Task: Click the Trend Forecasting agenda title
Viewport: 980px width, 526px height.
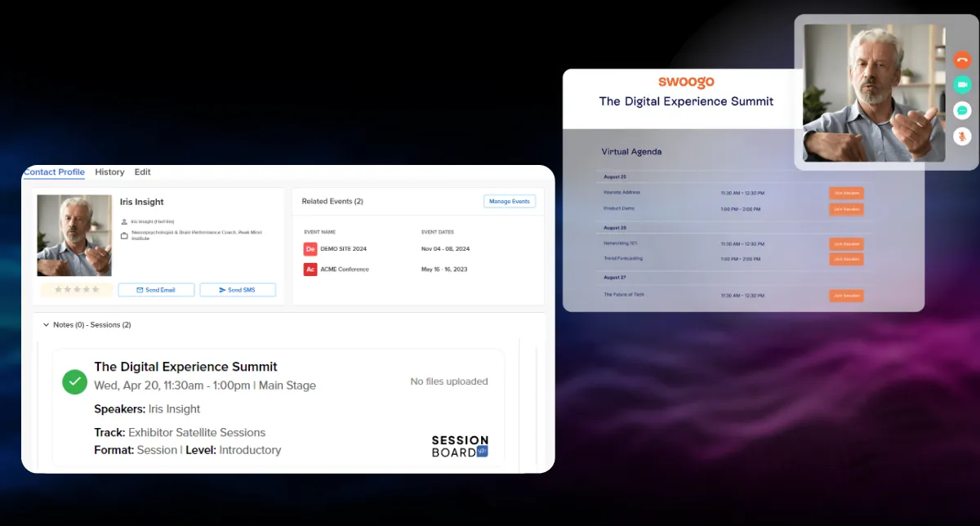Action: tap(623, 258)
